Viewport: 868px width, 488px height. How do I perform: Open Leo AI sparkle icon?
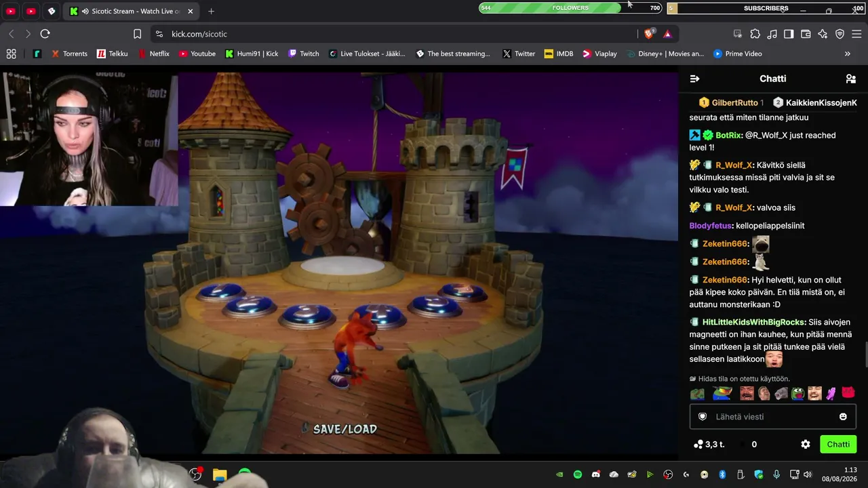pos(823,34)
